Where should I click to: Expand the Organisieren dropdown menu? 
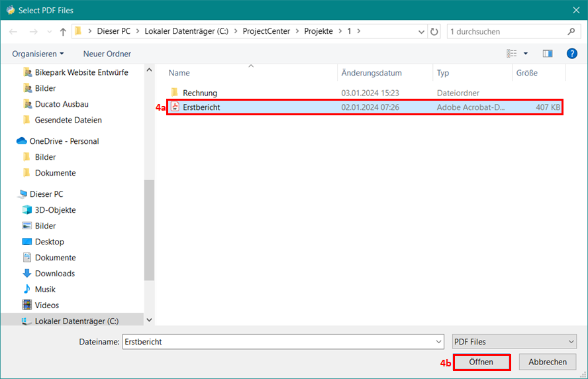click(x=38, y=54)
